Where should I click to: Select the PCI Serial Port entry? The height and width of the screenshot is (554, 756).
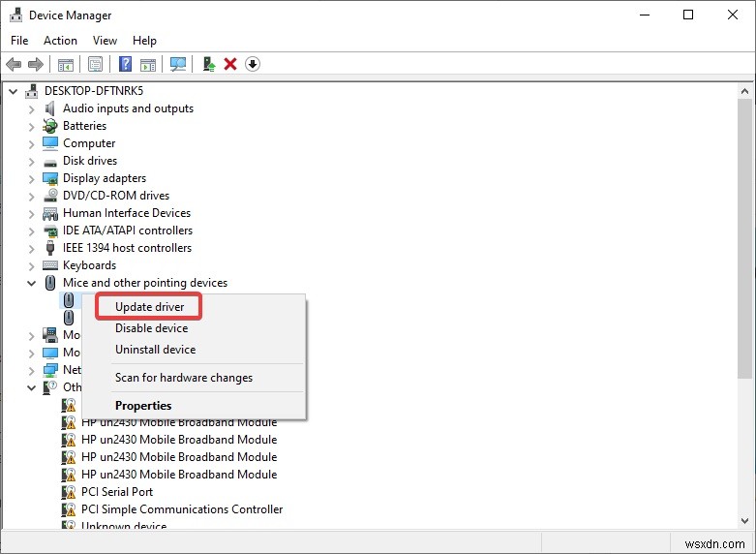tap(117, 492)
